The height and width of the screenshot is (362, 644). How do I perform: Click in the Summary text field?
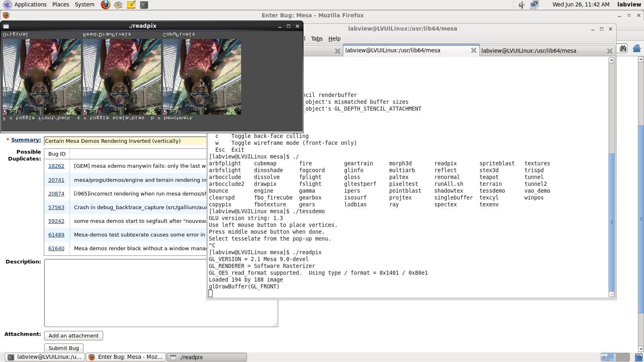[125, 141]
